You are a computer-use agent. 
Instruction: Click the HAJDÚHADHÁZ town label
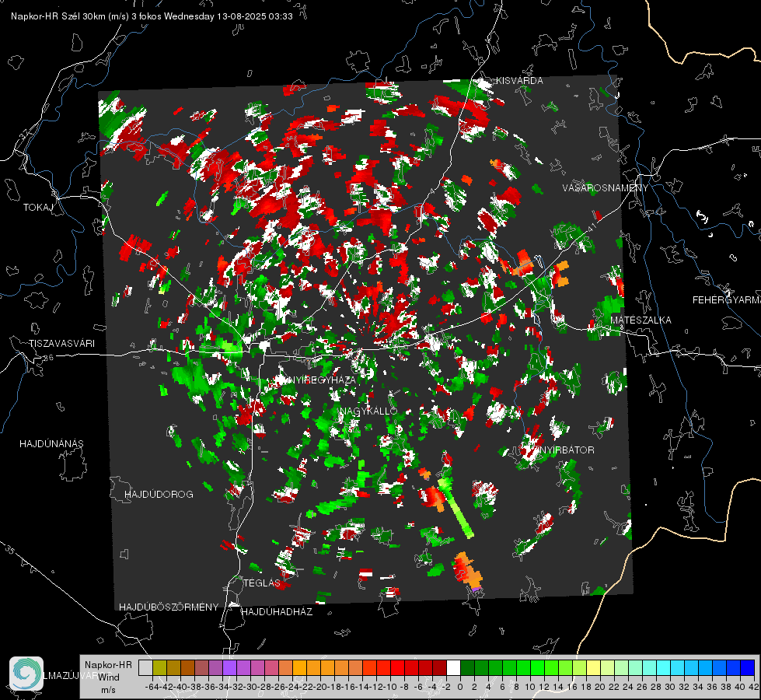(277, 612)
